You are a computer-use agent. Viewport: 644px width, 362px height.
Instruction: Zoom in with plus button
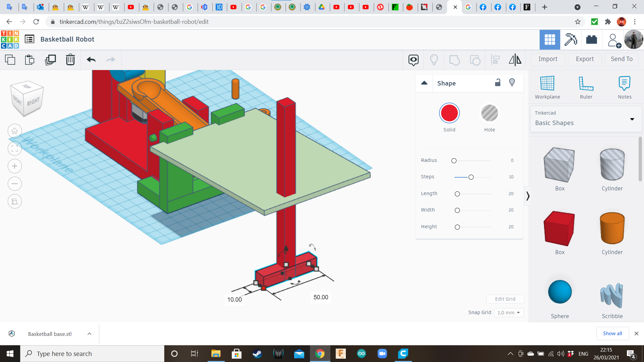[x=15, y=166]
